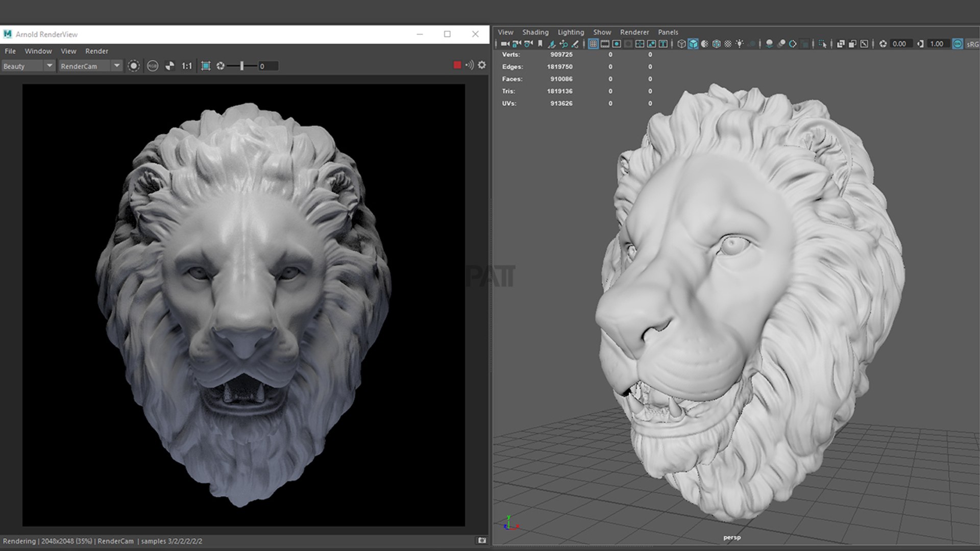Viewport: 980px width, 551px height.
Task: Enable Wireframe on Shaded icon
Action: pyautogui.click(x=717, y=44)
